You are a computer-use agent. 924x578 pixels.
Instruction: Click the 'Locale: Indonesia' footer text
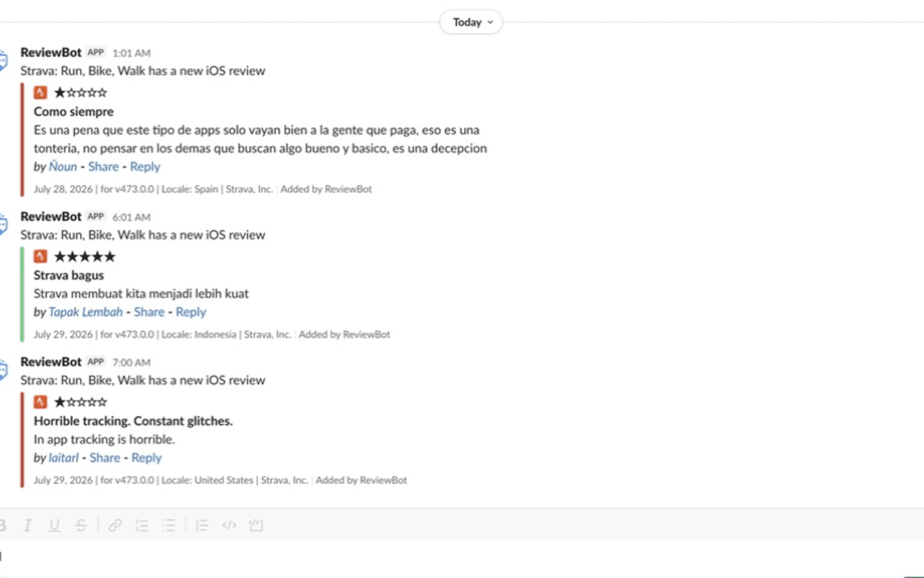[x=199, y=335]
